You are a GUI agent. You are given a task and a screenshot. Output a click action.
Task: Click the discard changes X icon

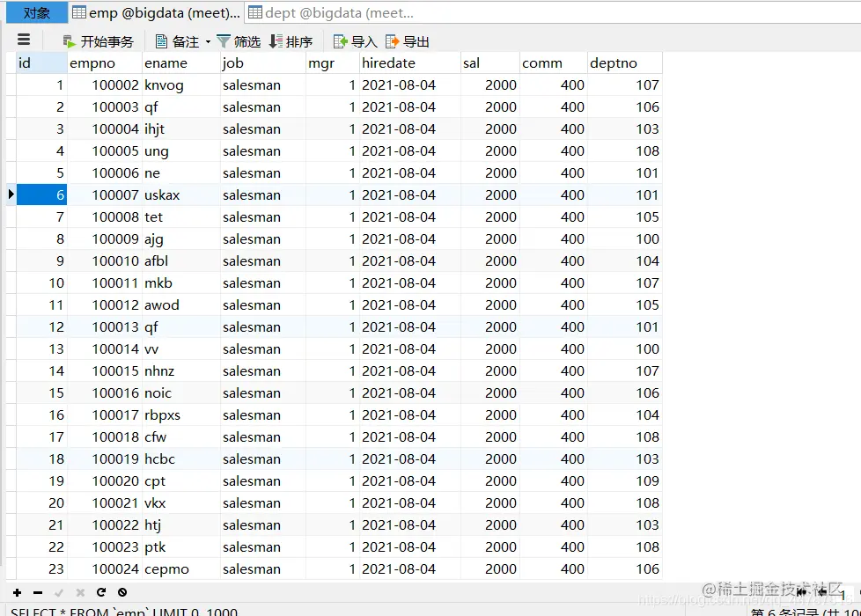(80, 592)
